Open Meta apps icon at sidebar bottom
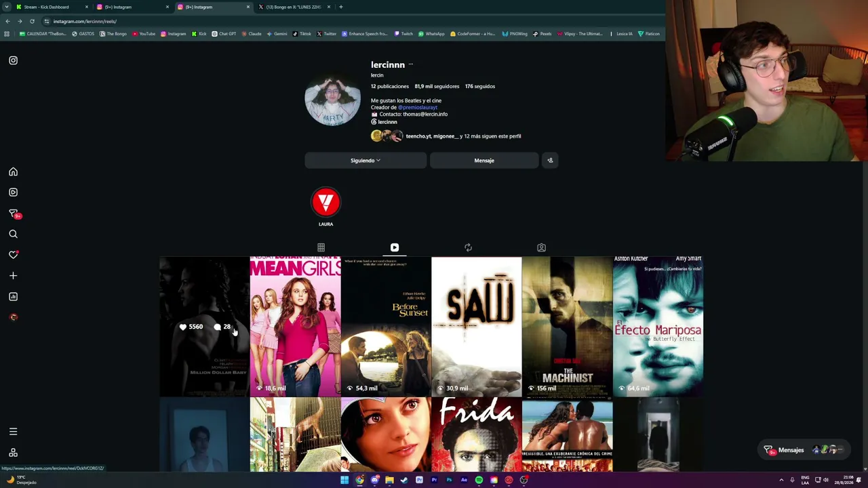This screenshot has width=868, height=488. 13,453
